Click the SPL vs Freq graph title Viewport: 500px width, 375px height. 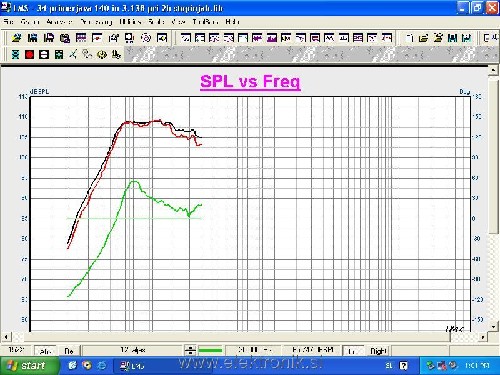click(x=250, y=81)
